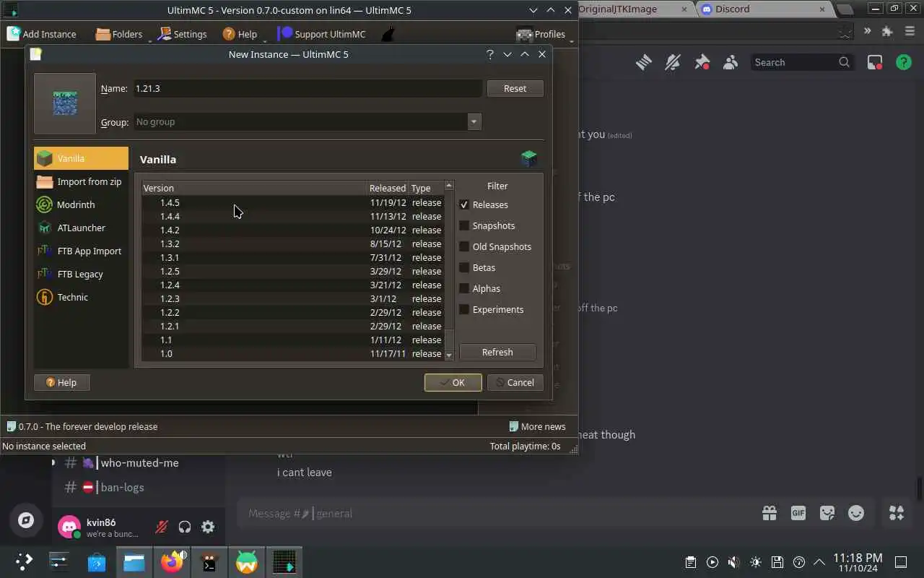Select FTB App Import in sidebar
Image resolution: width=924 pixels, height=578 pixels.
click(x=81, y=251)
